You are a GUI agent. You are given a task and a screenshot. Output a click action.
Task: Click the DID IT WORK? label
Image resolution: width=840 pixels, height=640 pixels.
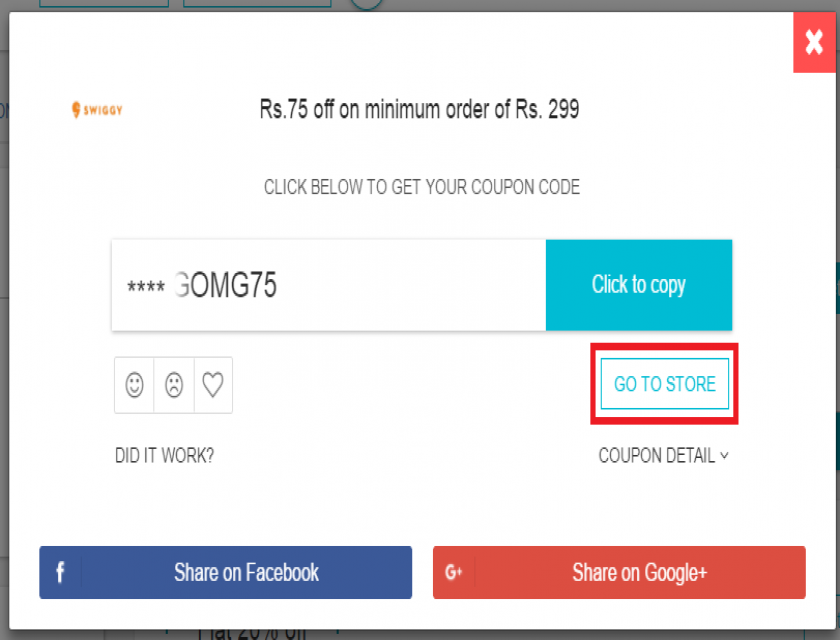(164, 455)
